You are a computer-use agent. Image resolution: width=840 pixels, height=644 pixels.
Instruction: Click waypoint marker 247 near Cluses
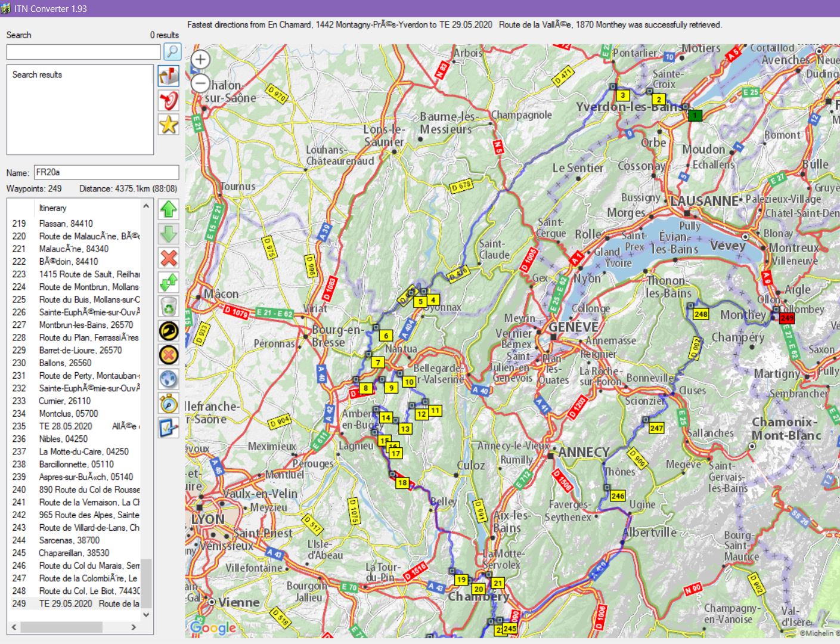(x=656, y=428)
